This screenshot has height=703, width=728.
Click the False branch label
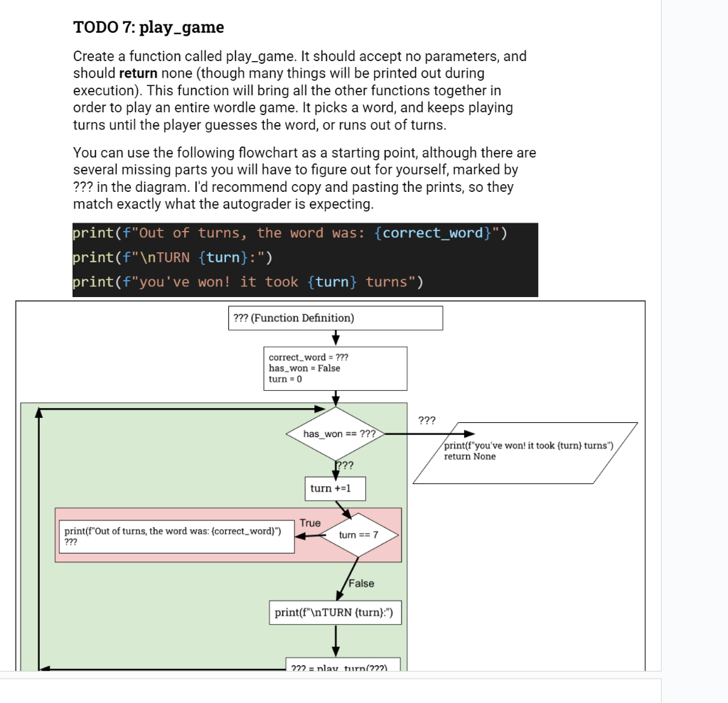click(361, 584)
